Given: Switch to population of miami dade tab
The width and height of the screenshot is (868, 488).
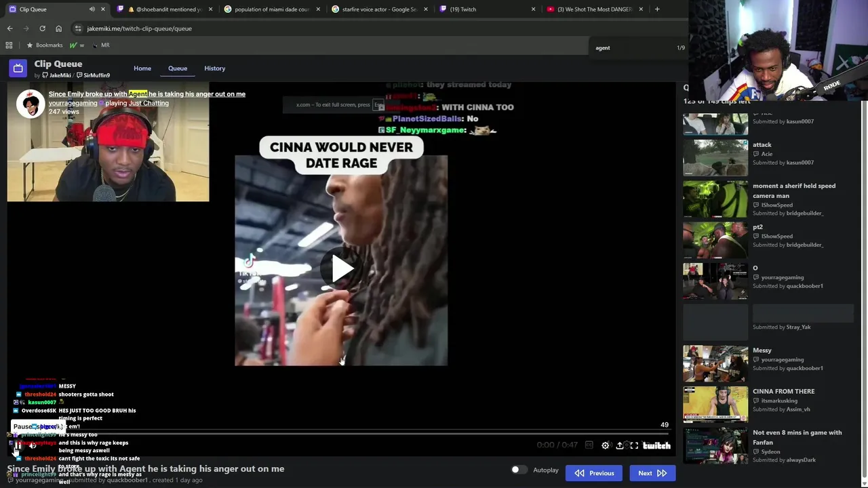Looking at the screenshot, I should pos(271,9).
